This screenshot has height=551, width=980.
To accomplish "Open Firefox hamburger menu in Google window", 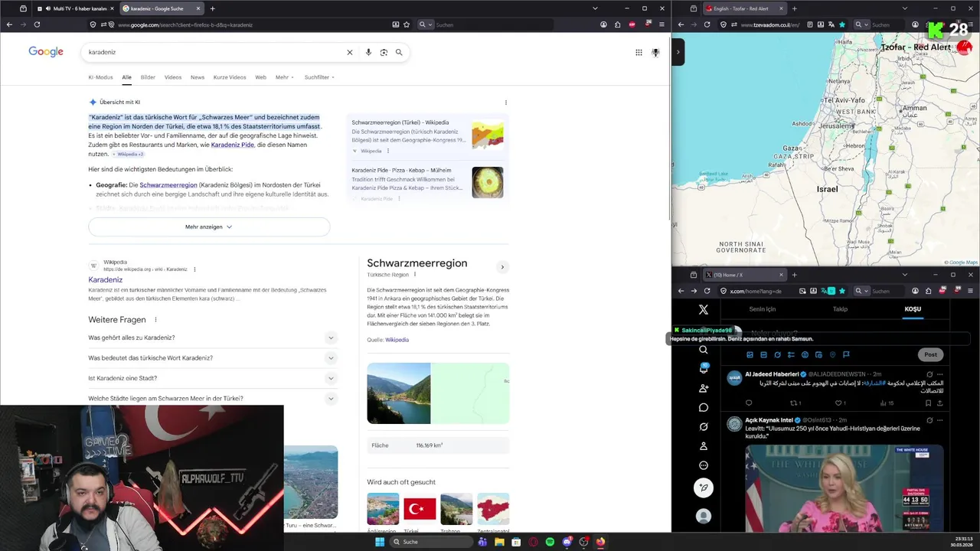I will (x=661, y=24).
